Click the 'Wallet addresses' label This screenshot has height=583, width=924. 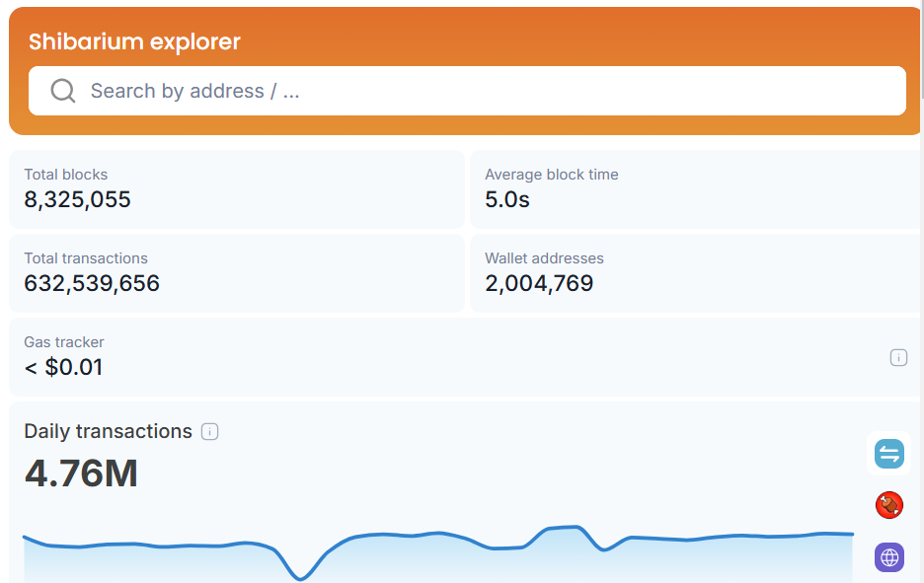click(x=544, y=258)
